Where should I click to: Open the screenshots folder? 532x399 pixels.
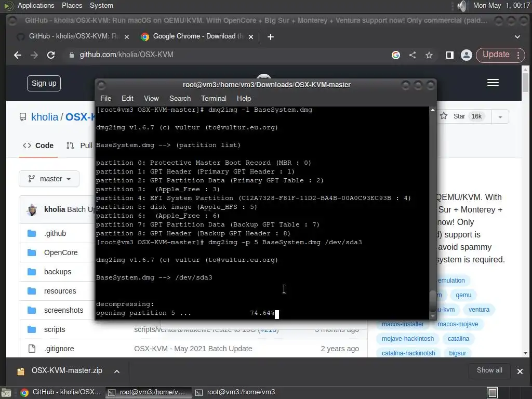pyautogui.click(x=63, y=310)
